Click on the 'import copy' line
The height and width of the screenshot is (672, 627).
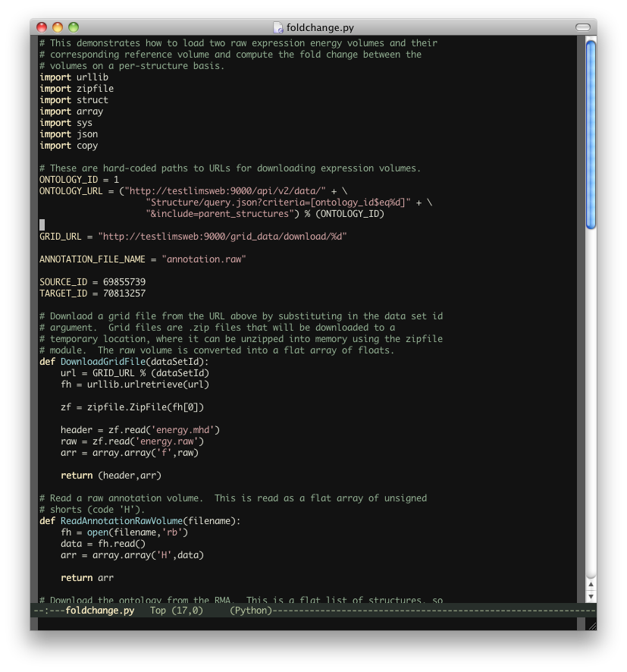[x=68, y=146]
